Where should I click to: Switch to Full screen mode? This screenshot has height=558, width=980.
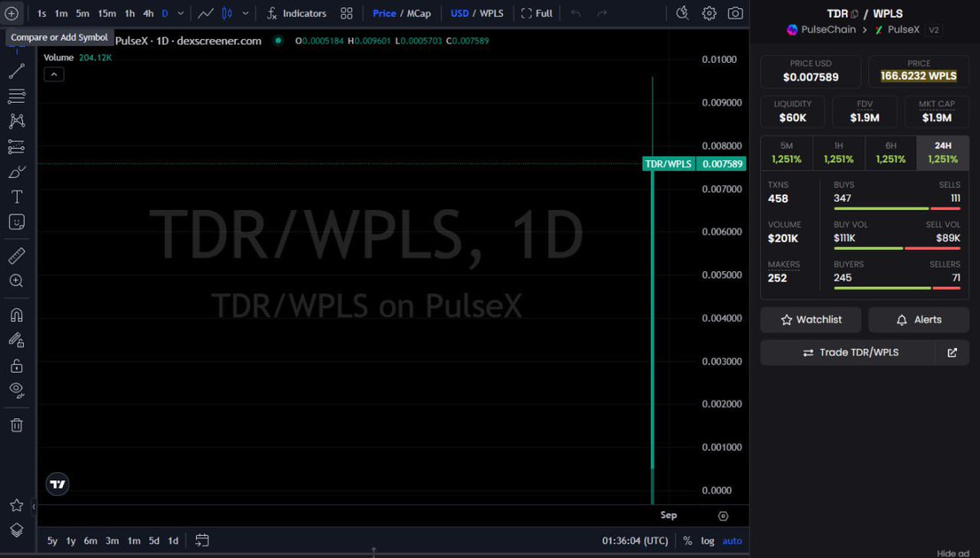pyautogui.click(x=537, y=13)
